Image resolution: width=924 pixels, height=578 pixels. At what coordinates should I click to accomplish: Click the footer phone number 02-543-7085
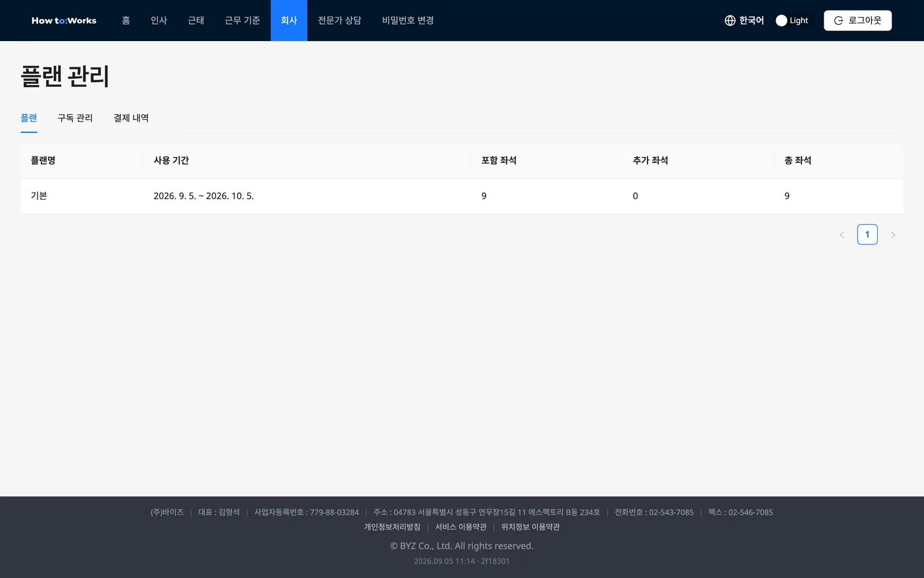(671, 512)
